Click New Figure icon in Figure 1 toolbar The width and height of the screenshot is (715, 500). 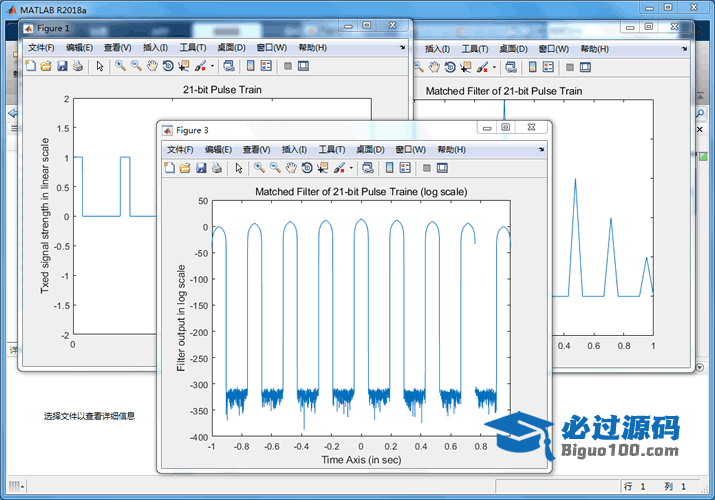[31, 66]
